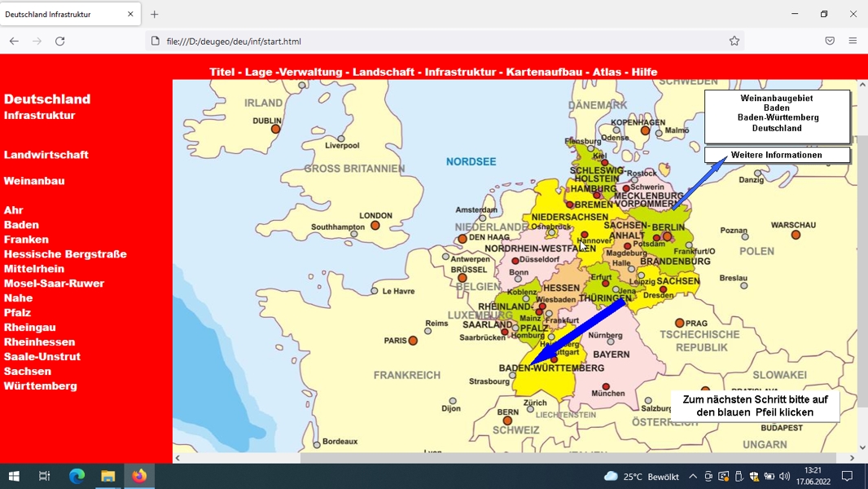
Task: Select the Hessische Bergstraße link
Action: (x=65, y=254)
